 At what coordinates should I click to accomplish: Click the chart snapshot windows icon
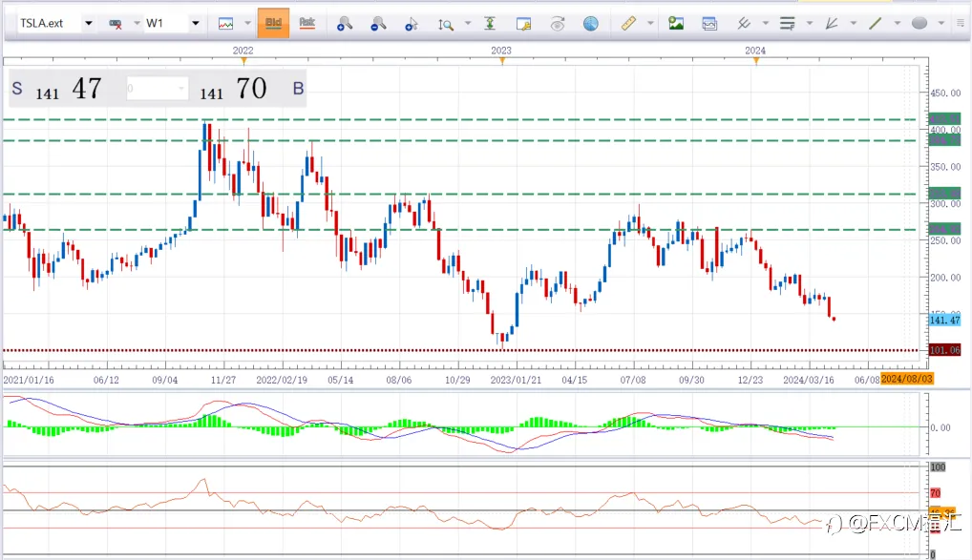[709, 24]
